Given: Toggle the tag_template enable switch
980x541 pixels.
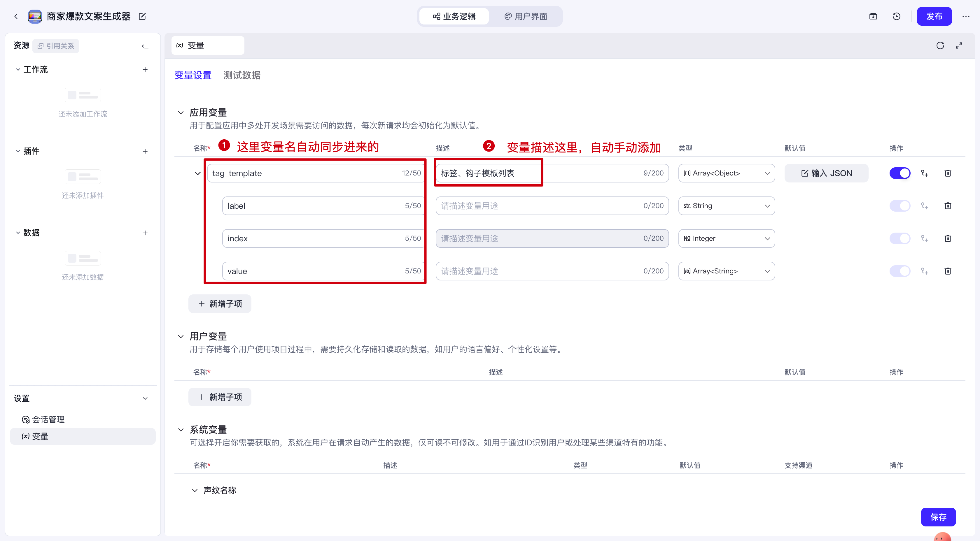Looking at the screenshot, I should pos(900,173).
